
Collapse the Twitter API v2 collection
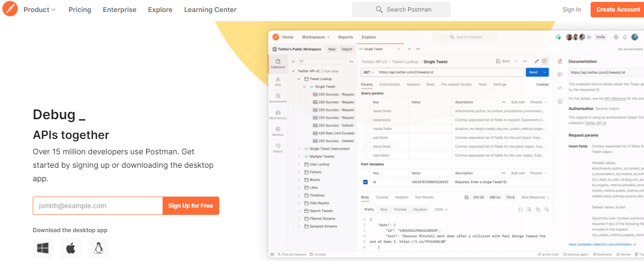click(293, 71)
